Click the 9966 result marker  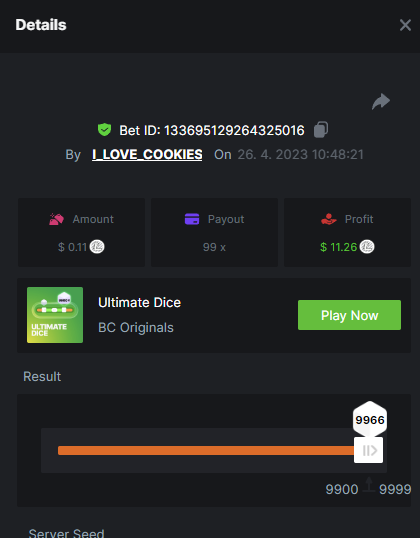(x=370, y=419)
